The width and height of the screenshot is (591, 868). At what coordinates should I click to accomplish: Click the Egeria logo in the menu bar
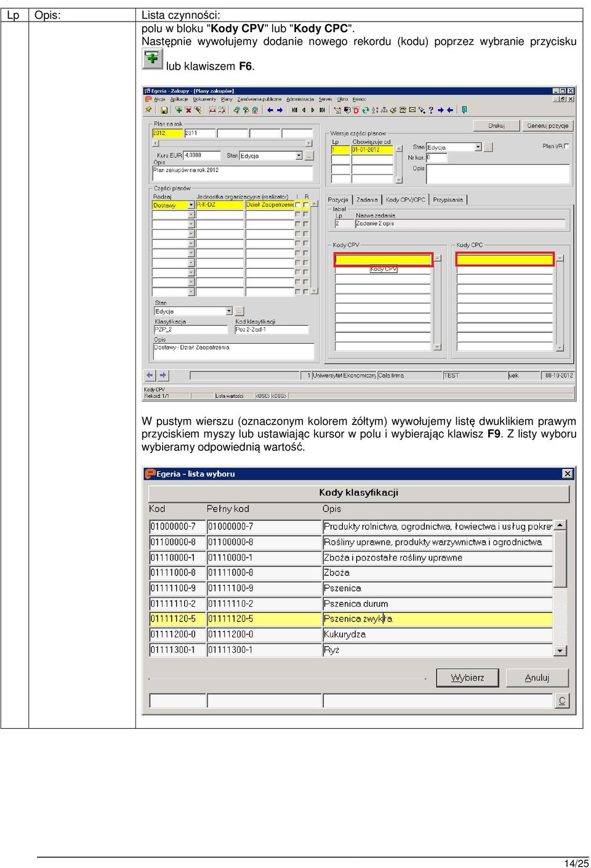click(148, 99)
